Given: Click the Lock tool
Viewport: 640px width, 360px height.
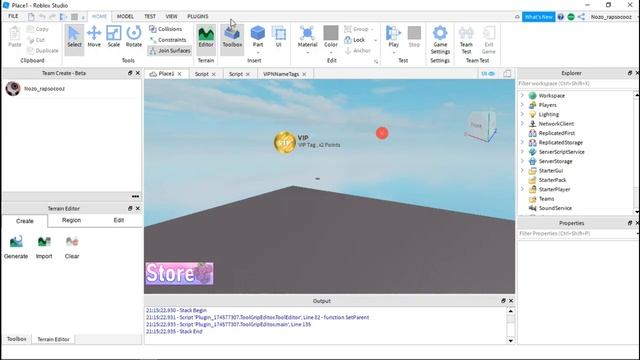Looking at the screenshot, I should click(355, 40).
